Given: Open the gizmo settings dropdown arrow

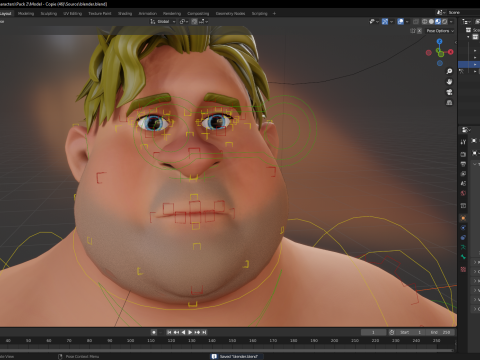Looking at the screenshot, I should point(391,21).
